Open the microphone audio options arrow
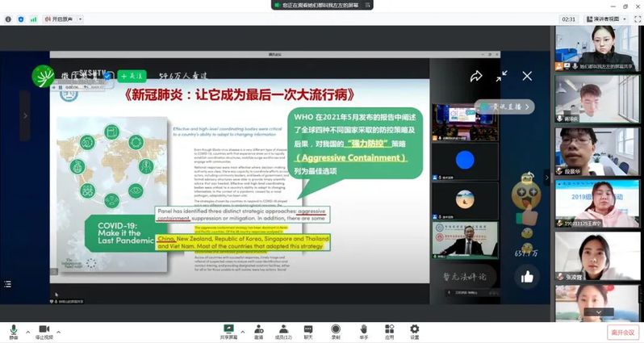The width and height of the screenshot is (644, 343). click(x=28, y=332)
